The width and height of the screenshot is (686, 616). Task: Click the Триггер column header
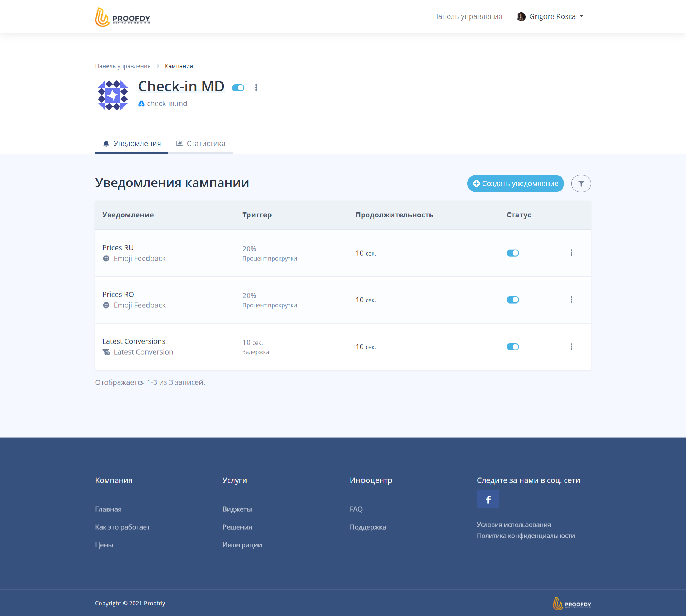point(257,215)
